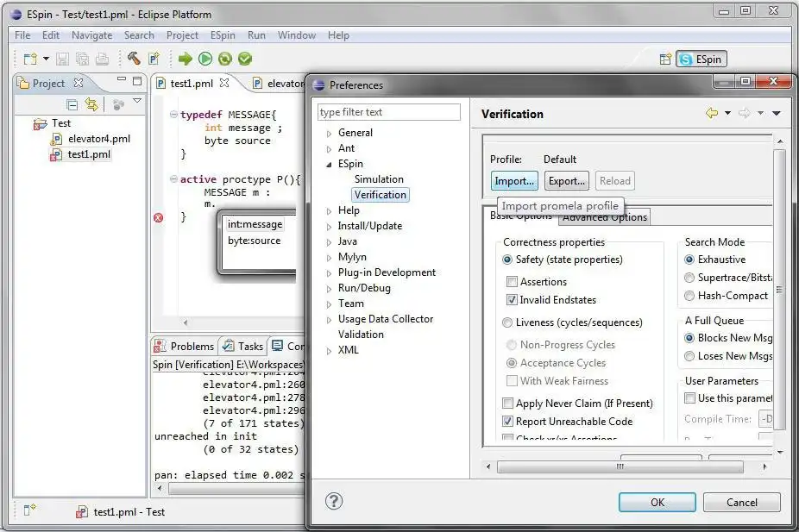Expand the Java preferences node
799x532 pixels.
330,243
